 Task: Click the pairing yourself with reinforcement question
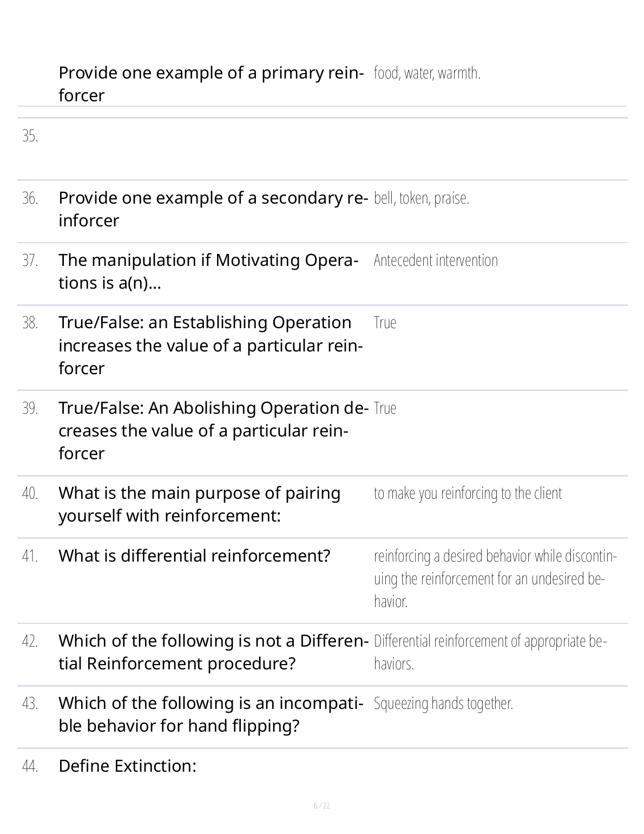pyautogui.click(x=199, y=504)
